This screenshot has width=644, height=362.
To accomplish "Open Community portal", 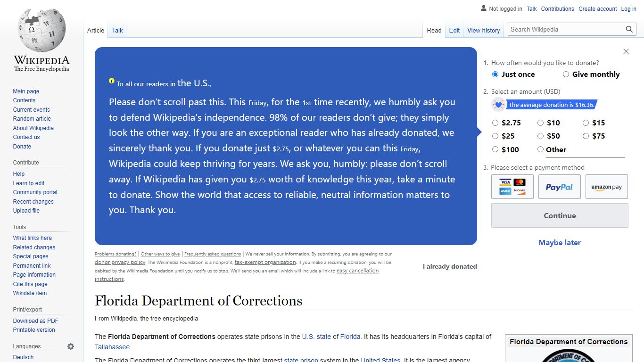I will [35, 192].
